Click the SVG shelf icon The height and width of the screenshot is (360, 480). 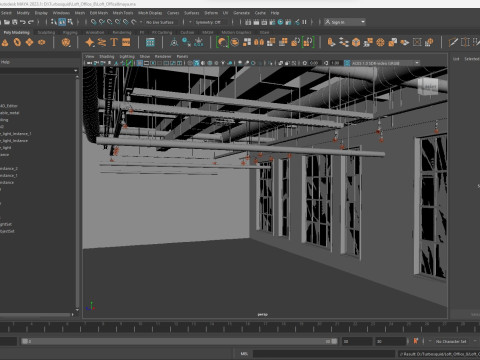126,42
